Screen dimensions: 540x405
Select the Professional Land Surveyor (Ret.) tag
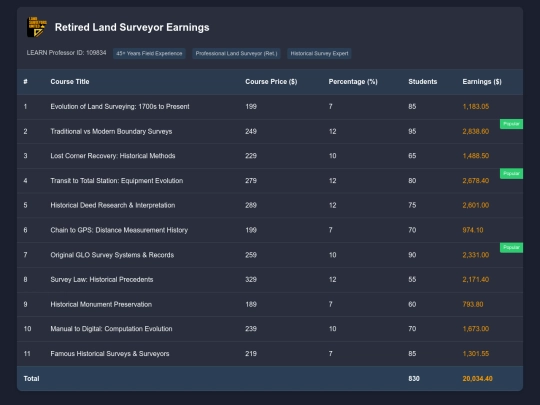236,53
